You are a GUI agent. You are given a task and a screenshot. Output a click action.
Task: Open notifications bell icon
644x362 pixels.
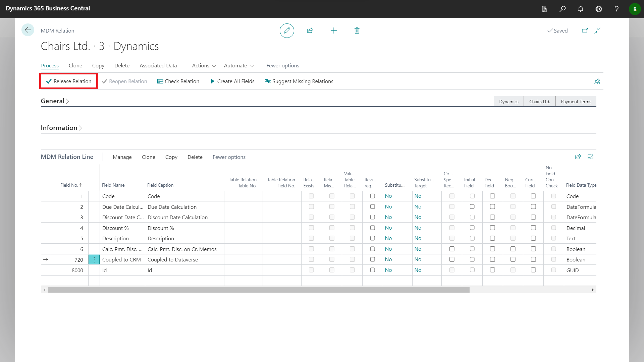tap(581, 9)
